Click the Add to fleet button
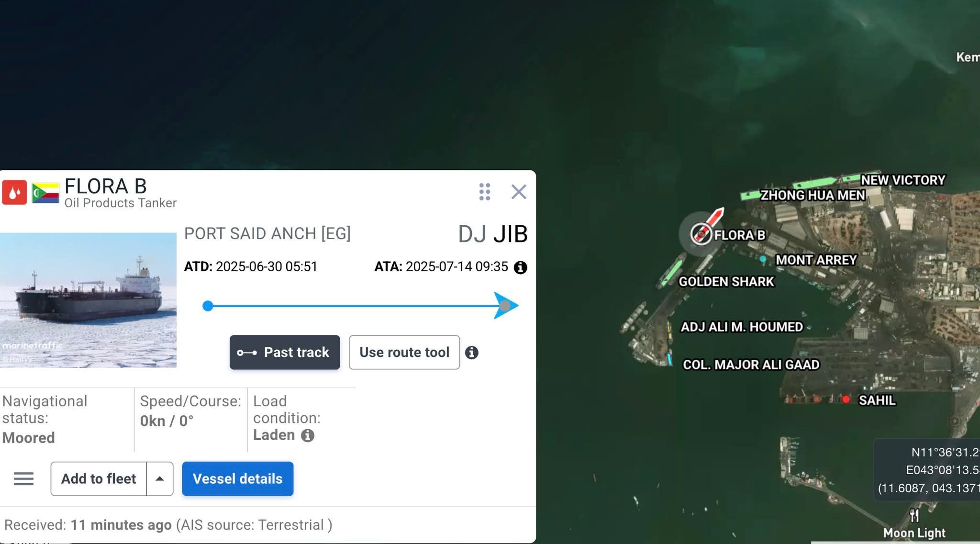980x544 pixels. click(x=99, y=479)
